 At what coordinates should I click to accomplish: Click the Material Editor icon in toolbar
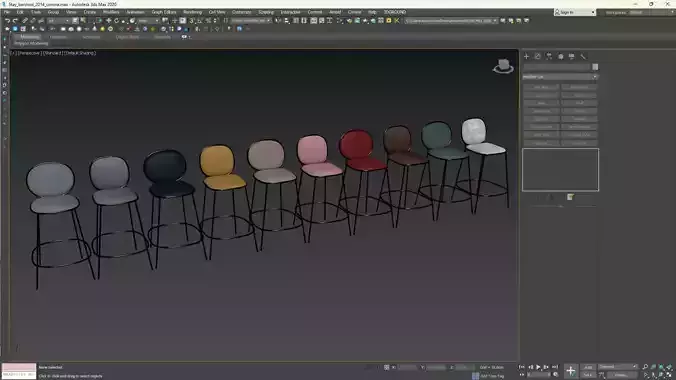click(340, 20)
